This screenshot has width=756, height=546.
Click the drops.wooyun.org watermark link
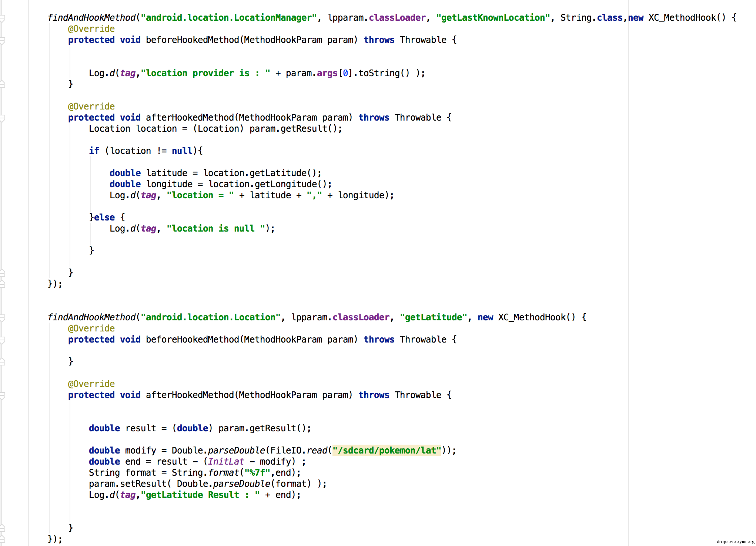735,542
